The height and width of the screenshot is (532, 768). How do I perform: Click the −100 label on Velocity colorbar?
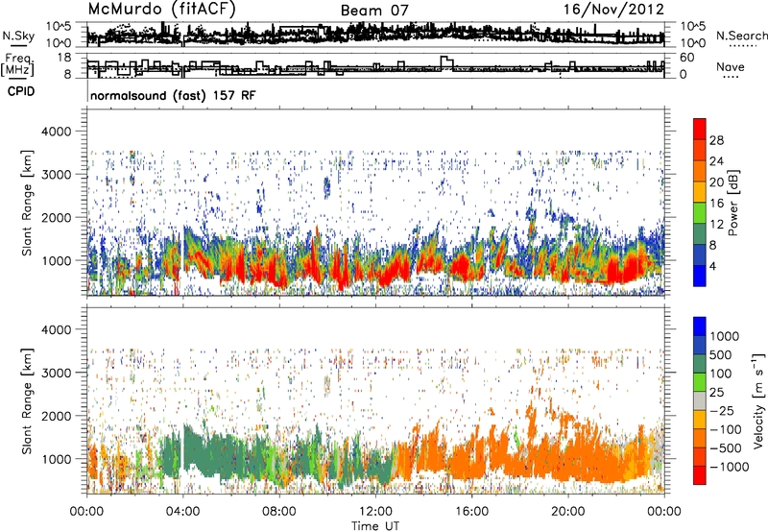tap(726, 429)
